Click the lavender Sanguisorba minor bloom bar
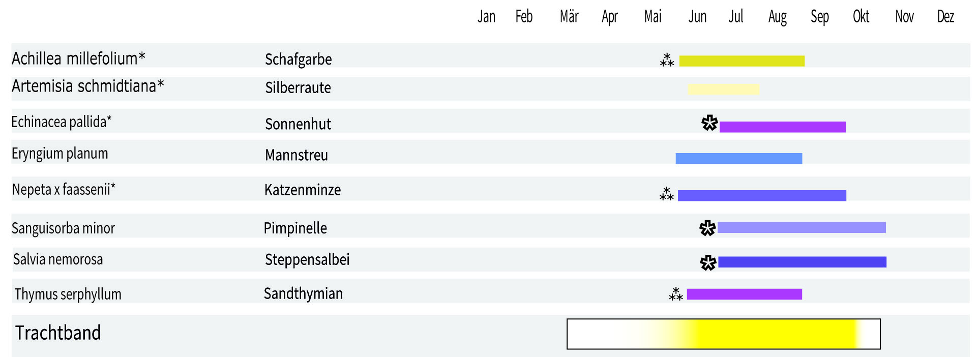This screenshot has height=357, width=980. point(801,227)
